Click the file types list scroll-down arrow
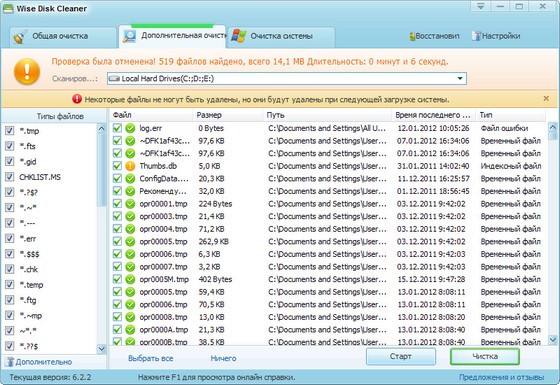 pyautogui.click(x=101, y=349)
